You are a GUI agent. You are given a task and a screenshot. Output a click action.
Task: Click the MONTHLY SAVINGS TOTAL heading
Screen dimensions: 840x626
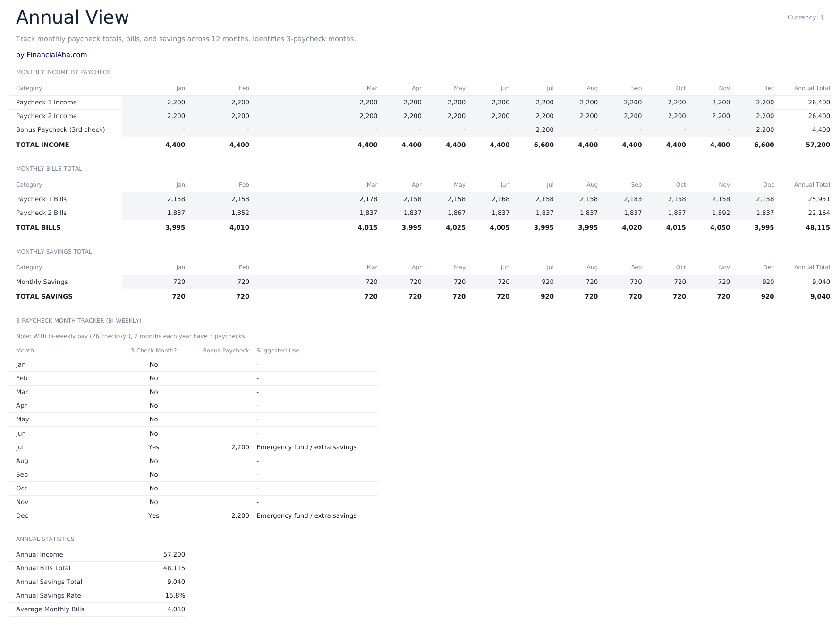click(54, 252)
